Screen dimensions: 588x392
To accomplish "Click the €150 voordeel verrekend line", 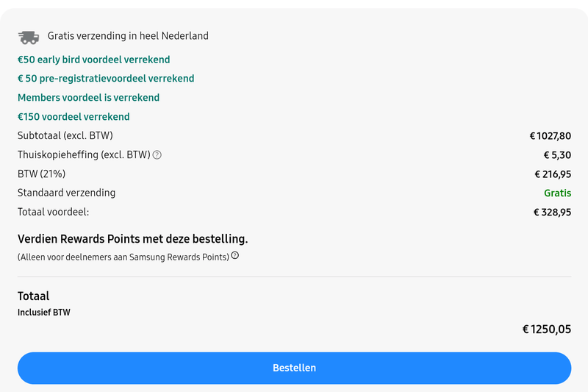I will click(x=73, y=117).
